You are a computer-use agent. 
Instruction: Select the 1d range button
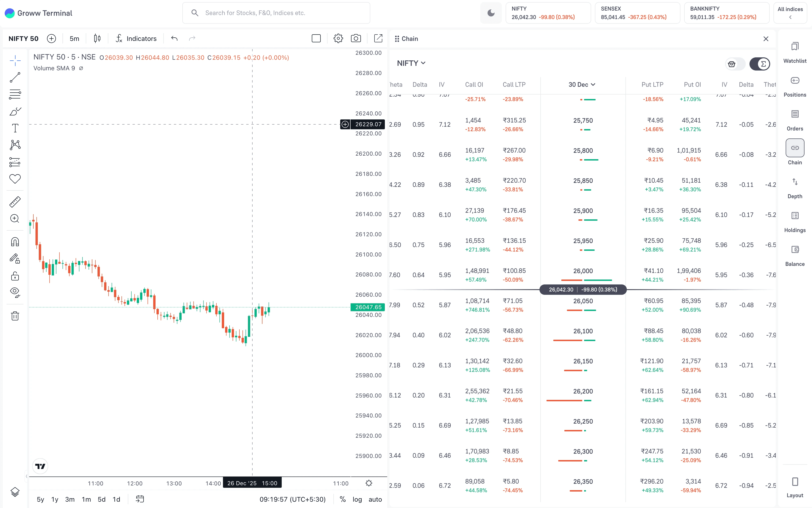pyautogui.click(x=116, y=499)
